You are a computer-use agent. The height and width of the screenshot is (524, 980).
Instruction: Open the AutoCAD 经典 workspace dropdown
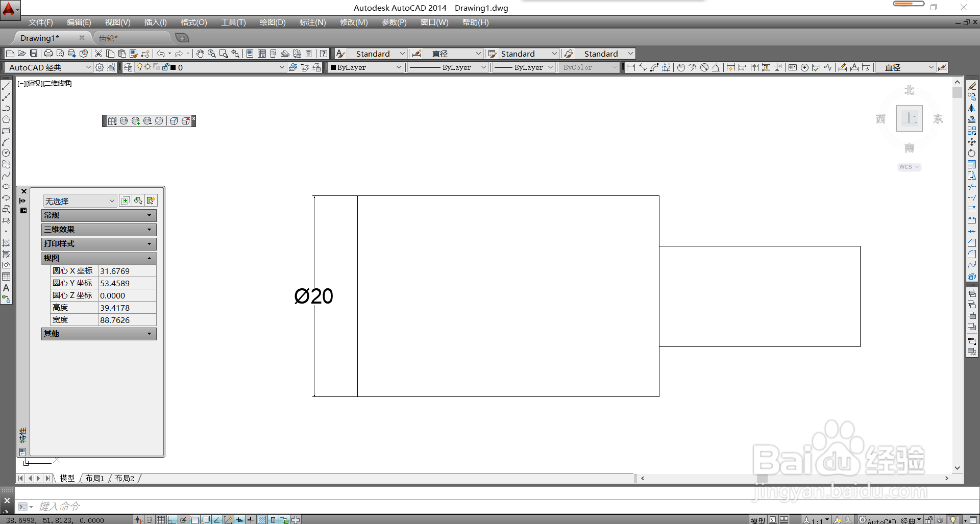(48, 67)
